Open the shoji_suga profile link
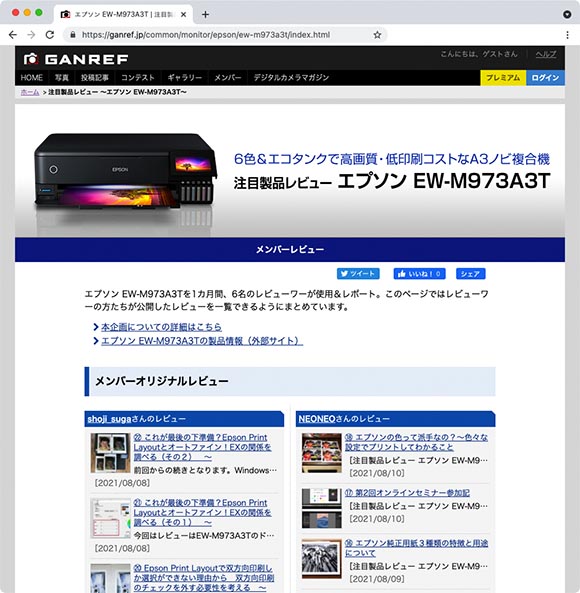The height and width of the screenshot is (593, 580). click(109, 419)
